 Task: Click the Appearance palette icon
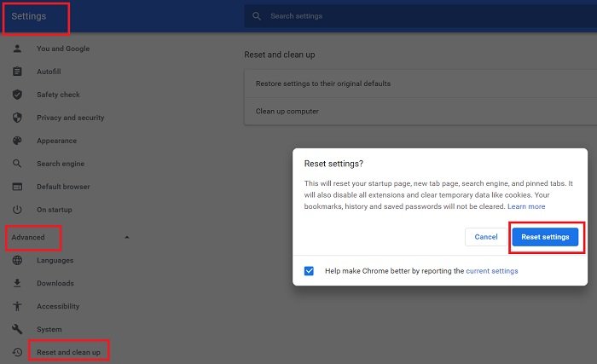[x=17, y=141]
